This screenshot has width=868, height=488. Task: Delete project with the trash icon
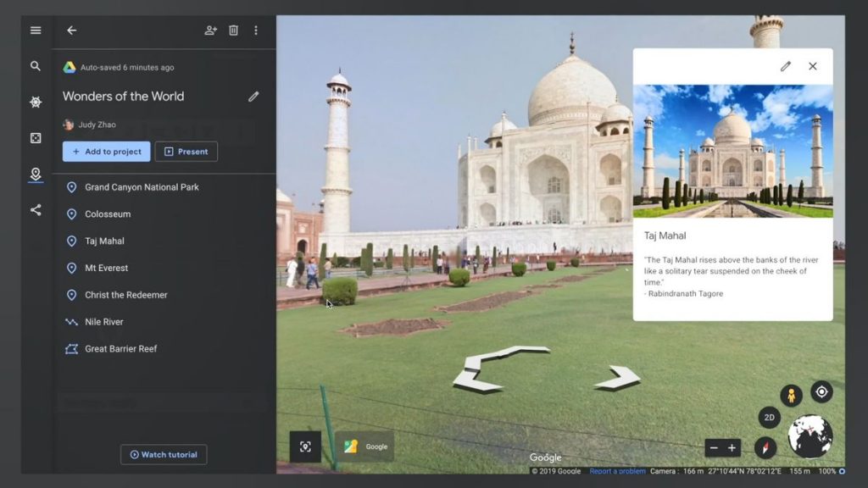(234, 30)
